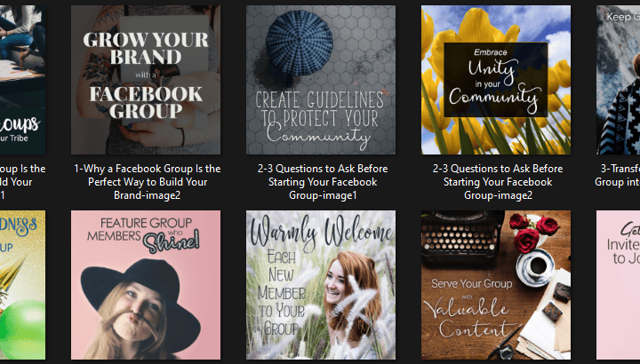Select the Grow Your Brand Facebook Group thumbnail

tap(146, 80)
